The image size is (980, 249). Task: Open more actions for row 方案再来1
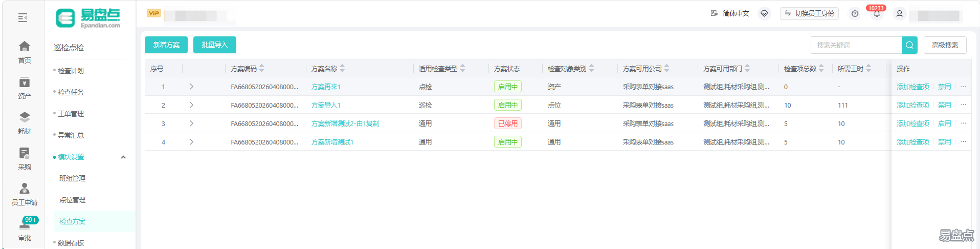963,87
